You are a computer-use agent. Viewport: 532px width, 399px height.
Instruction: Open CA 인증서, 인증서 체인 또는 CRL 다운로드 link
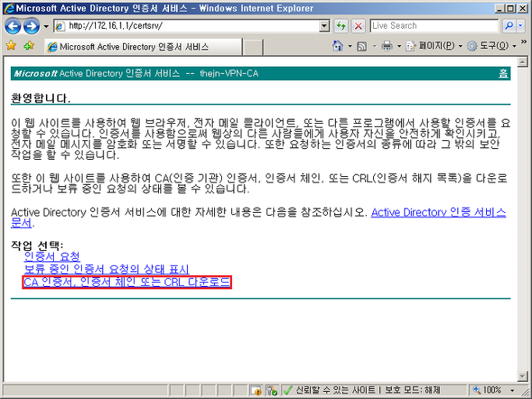pos(127,282)
